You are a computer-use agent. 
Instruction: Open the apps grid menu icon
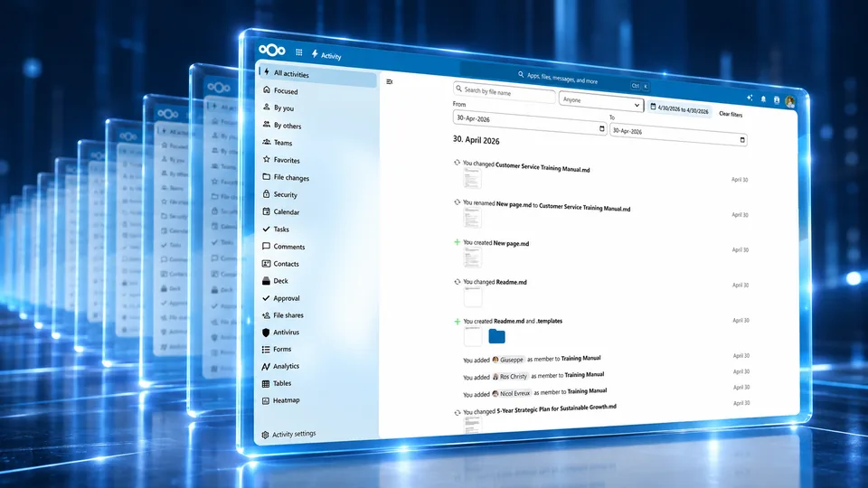[299, 52]
